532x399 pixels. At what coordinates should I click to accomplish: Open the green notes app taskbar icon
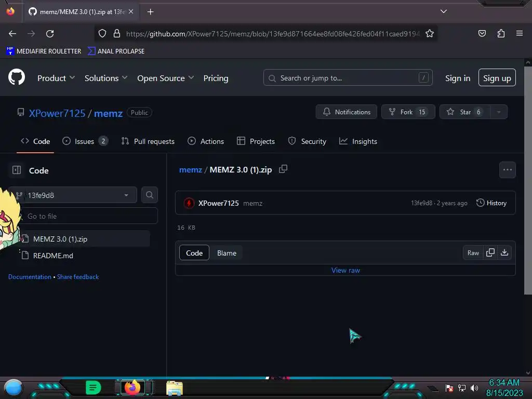pos(93,388)
